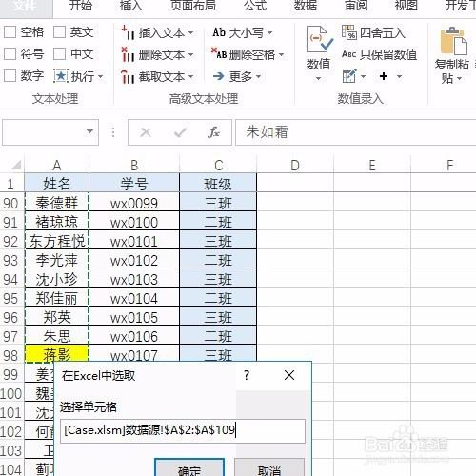Click the 取消 button in dialog
Screen dimensions: 476x476
pyautogui.click(x=269, y=468)
